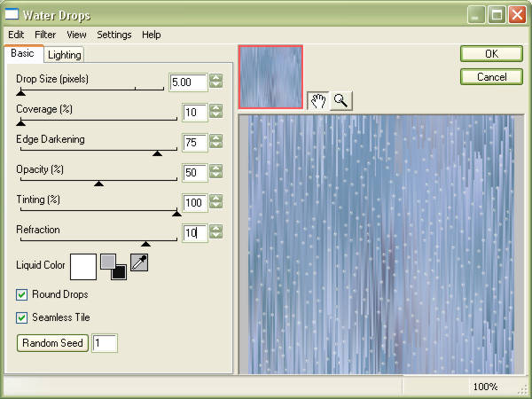Click the Refraction slider handle

146,244
